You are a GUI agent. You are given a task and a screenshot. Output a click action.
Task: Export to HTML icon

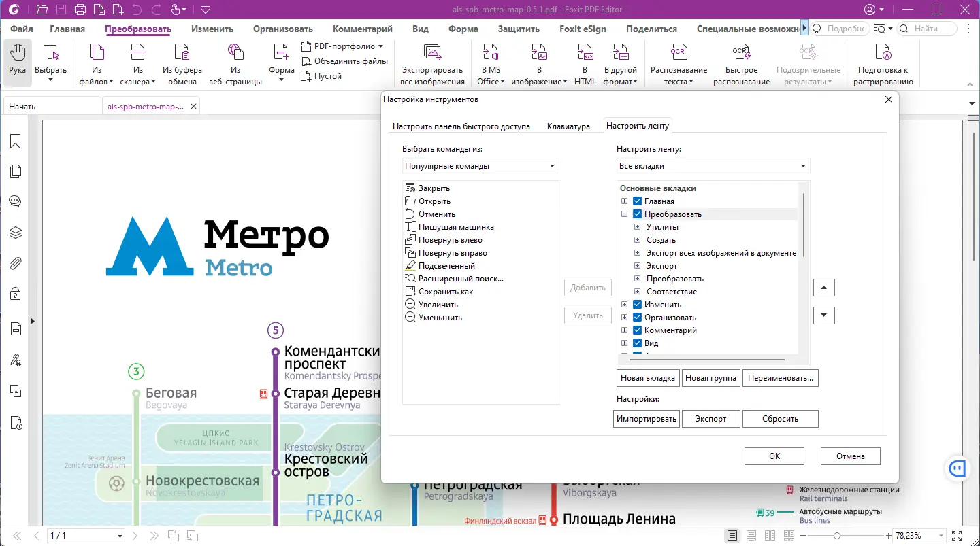[585, 53]
